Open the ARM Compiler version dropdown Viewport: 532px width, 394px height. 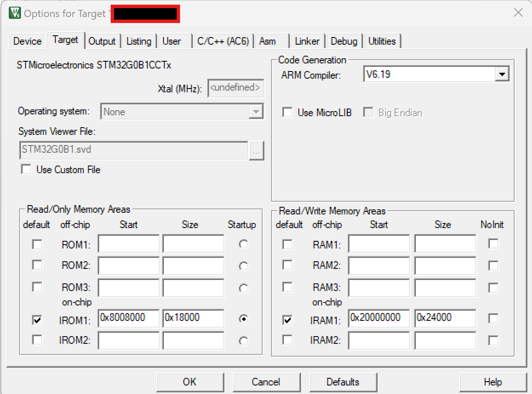tap(502, 73)
